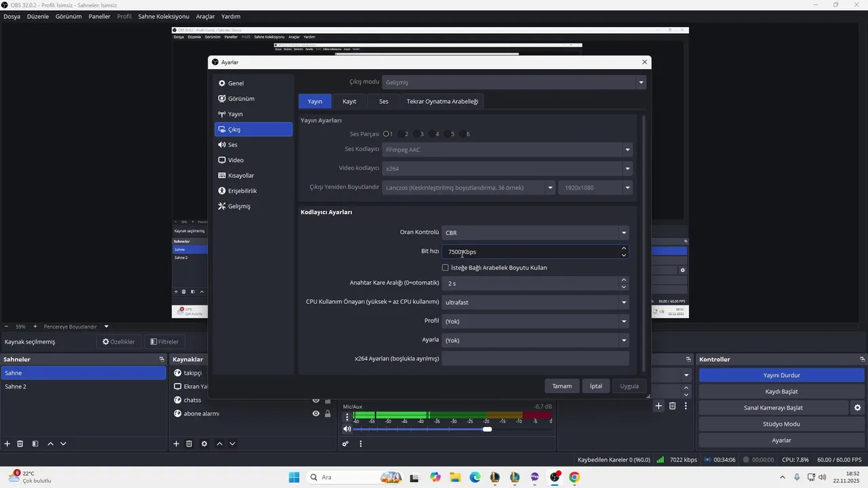
Task: Open Mic/Aux three-dot options menu
Action: [x=347, y=417]
